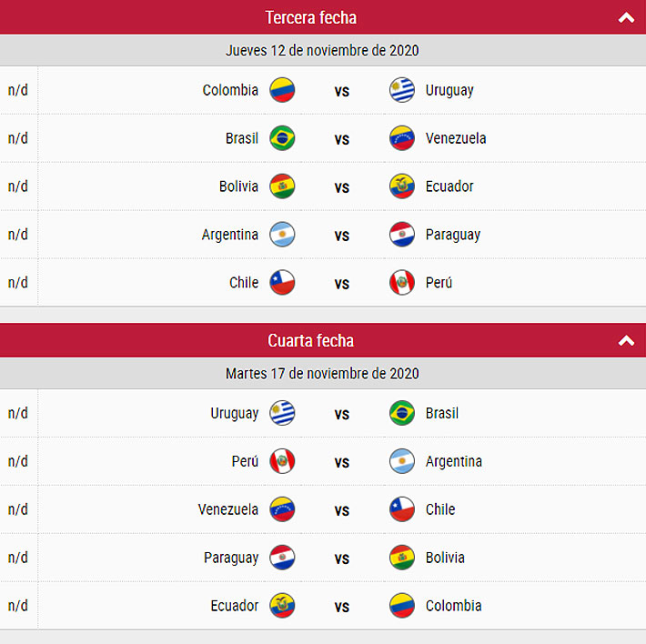Click Chile flag in Chile vs Perú match
This screenshot has width=646, height=644.
(282, 283)
